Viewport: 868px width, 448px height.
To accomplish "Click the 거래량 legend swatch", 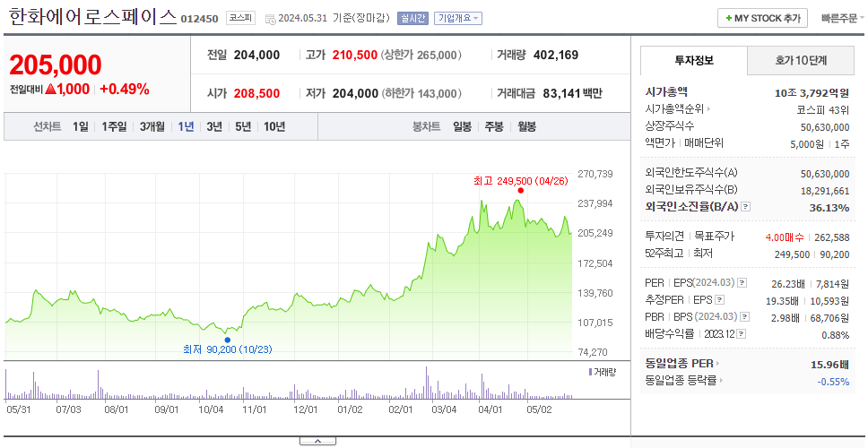I will [591, 372].
